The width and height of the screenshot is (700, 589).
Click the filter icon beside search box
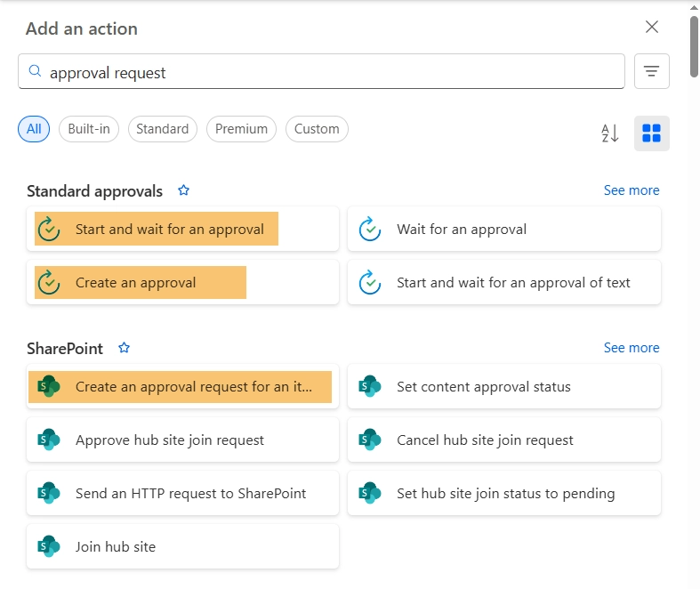point(651,71)
